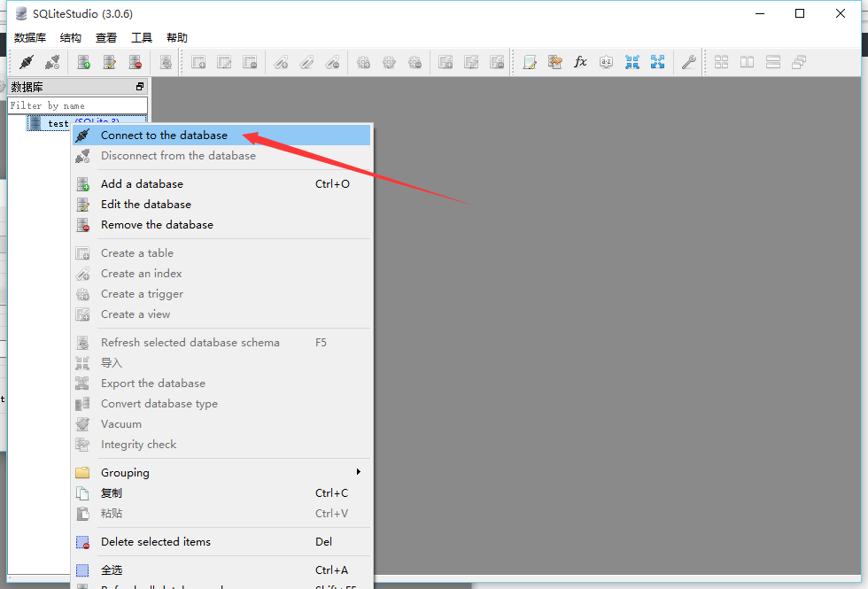Click the toolbar Edit table icon
Screen dimensions: 868x589
point(224,62)
